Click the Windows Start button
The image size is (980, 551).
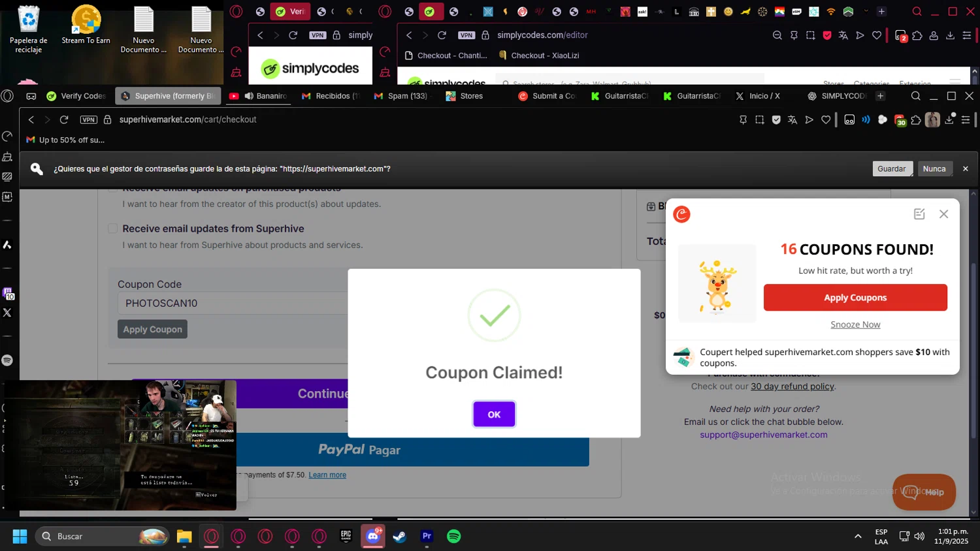click(20, 536)
